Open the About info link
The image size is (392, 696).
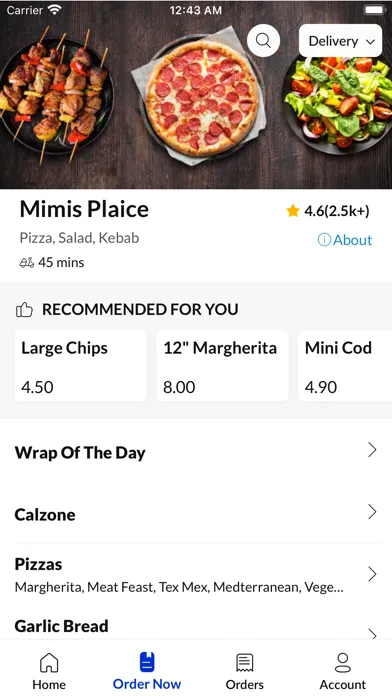(x=345, y=240)
